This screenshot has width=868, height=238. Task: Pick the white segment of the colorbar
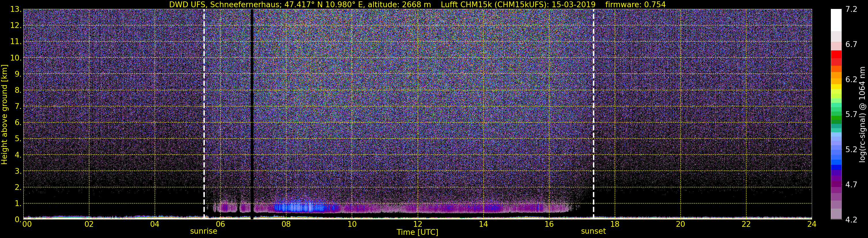click(x=836, y=20)
